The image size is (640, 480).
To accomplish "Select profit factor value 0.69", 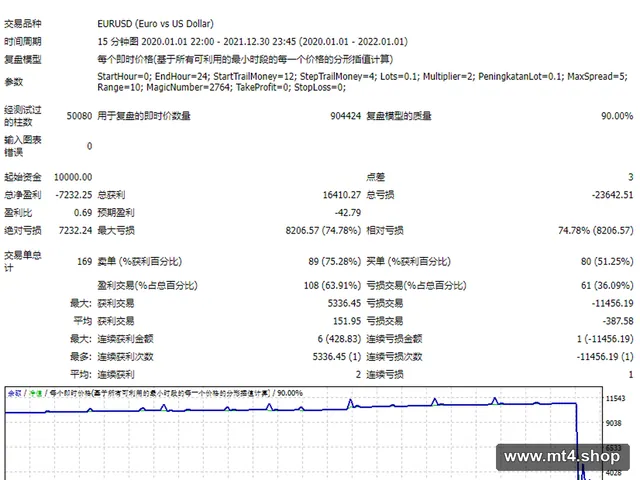I will click(x=83, y=213).
